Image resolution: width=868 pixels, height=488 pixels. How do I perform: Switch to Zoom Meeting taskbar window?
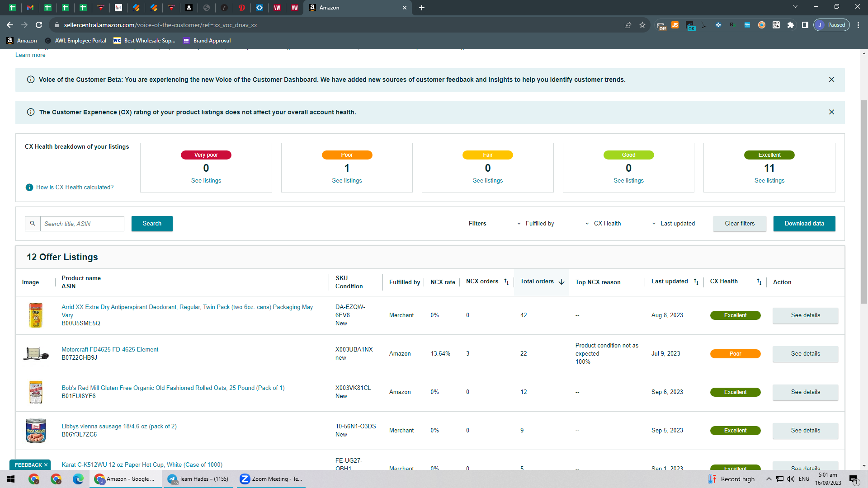tap(271, 479)
